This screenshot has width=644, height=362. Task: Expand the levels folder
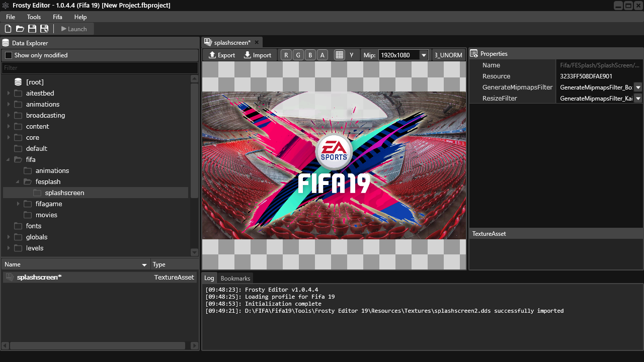coord(8,248)
